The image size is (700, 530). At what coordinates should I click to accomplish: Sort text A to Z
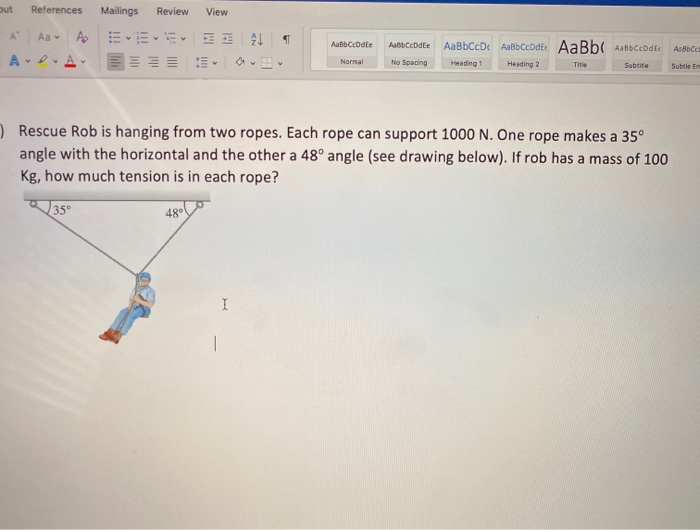(257, 40)
